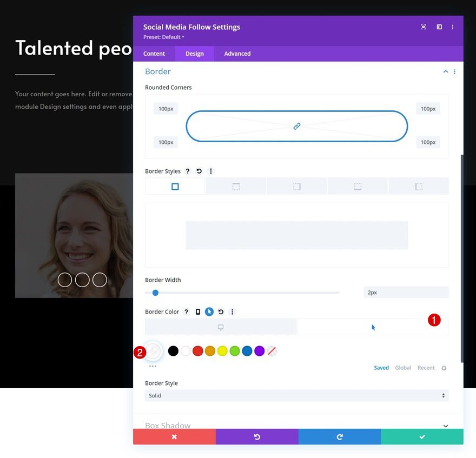Select the all-borders style in Border Styles

tap(175, 186)
